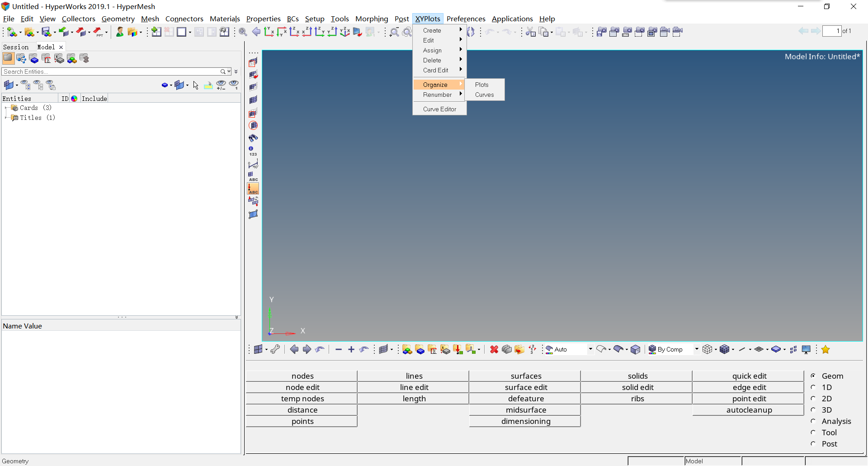Click the zoom out minus icon
868x466 pixels.
[339, 349]
